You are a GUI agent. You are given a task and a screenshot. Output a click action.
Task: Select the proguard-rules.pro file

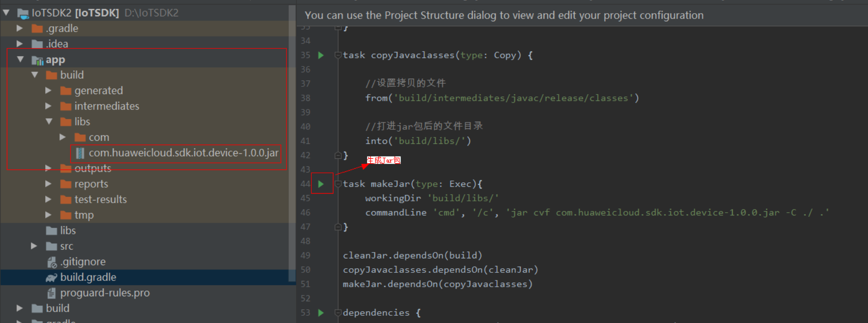(x=105, y=293)
